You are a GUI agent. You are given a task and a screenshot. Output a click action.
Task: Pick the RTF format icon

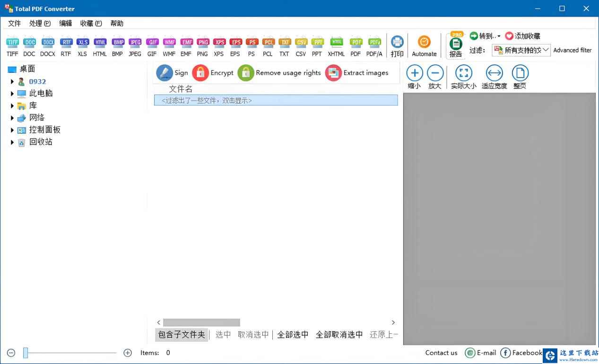click(66, 46)
